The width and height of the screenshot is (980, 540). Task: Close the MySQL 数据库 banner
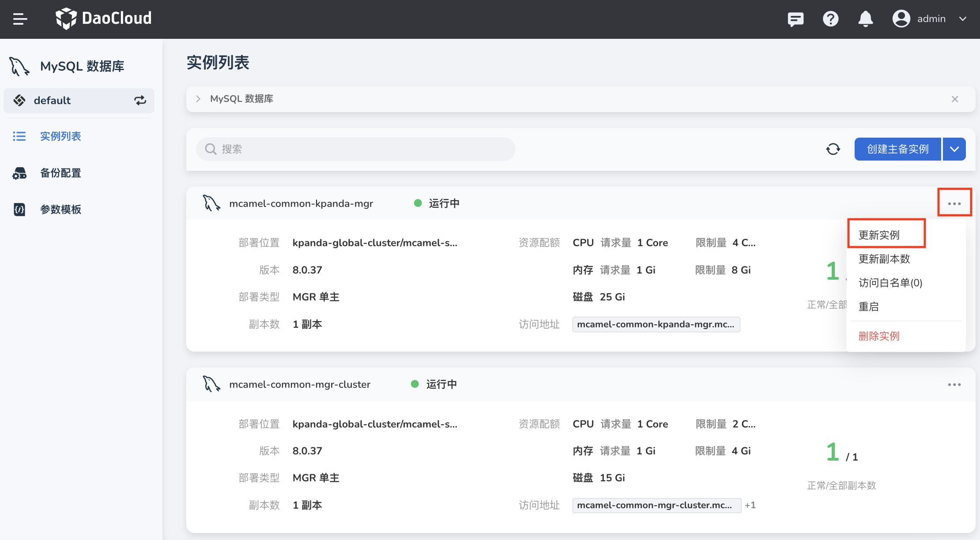[x=955, y=99]
